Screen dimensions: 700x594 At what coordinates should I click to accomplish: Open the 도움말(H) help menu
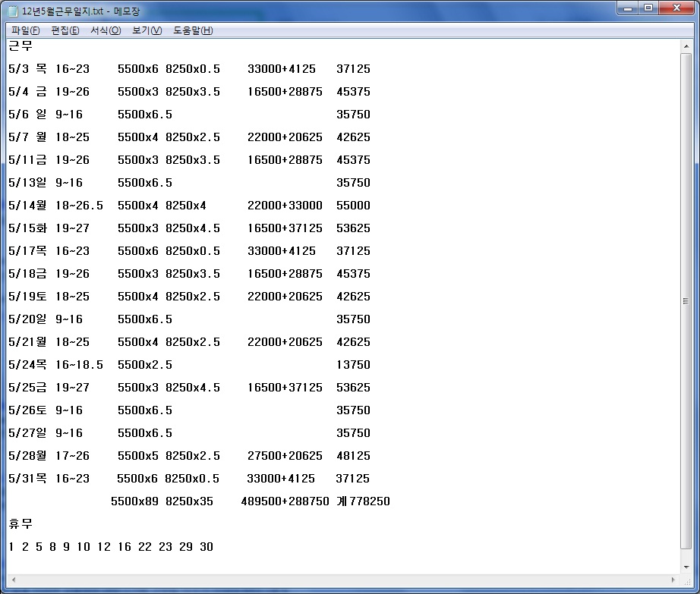tap(193, 30)
